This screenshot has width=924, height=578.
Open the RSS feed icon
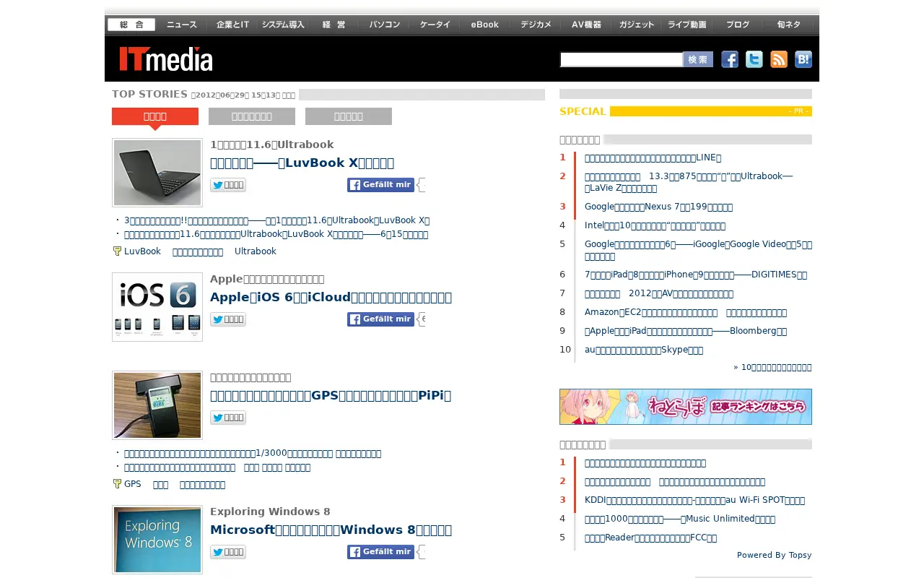pos(779,59)
